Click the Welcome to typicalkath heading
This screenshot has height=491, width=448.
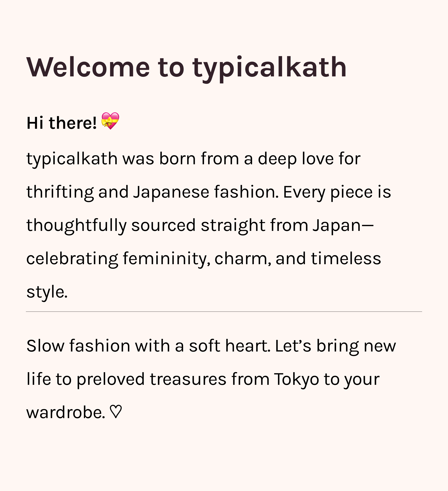click(186, 68)
